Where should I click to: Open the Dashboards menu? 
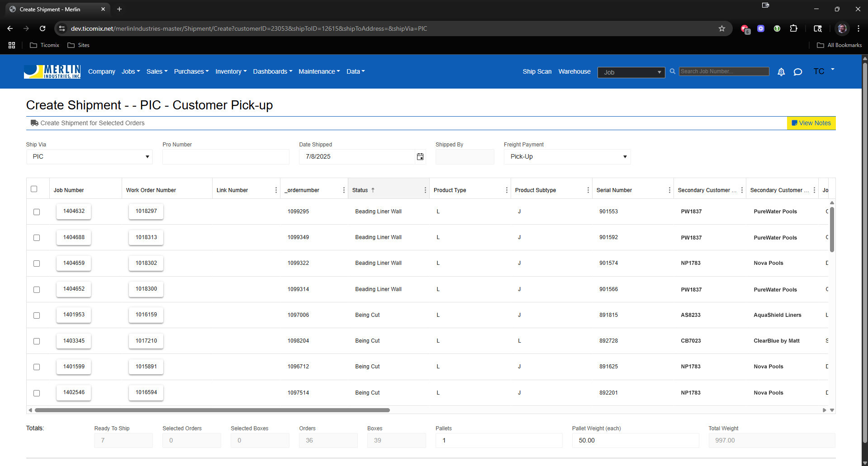point(272,71)
